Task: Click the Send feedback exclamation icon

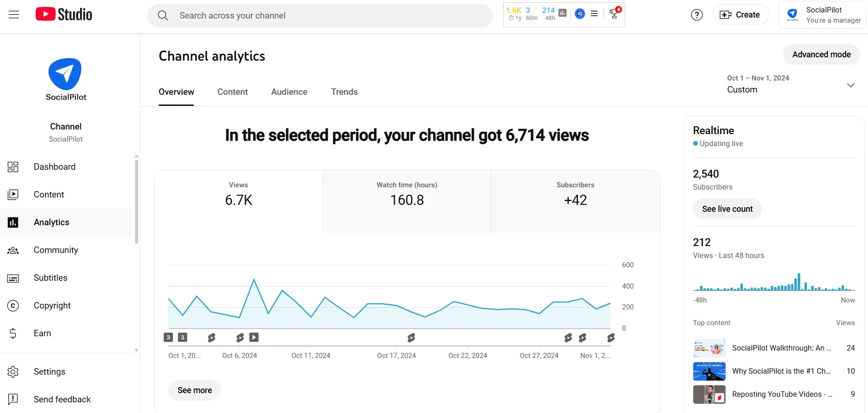Action: point(13,399)
